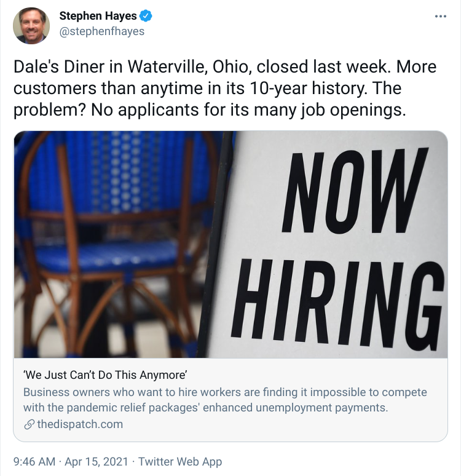The image size is (461, 476).
Task: Open the @stephenfhayes handle link
Action: (102, 31)
